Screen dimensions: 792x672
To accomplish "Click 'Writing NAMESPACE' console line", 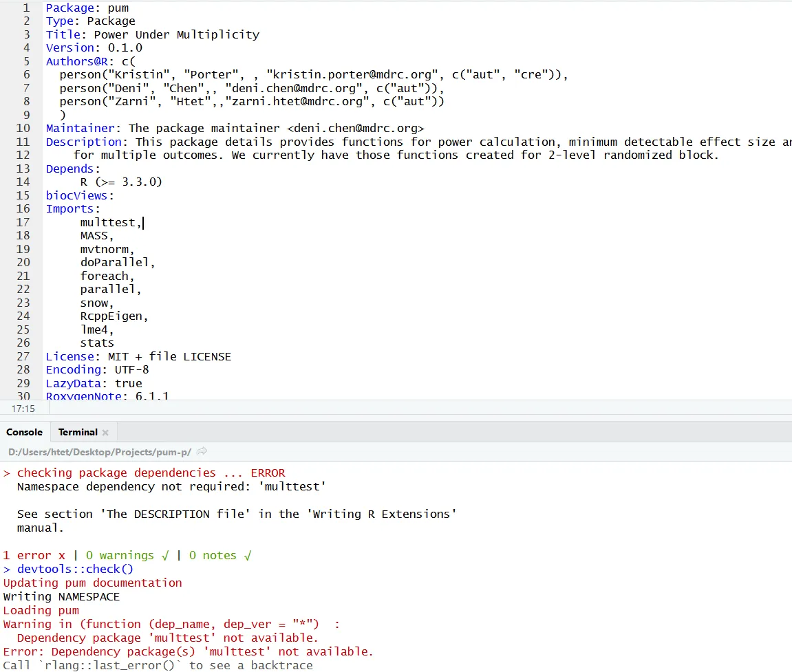I will [61, 597].
